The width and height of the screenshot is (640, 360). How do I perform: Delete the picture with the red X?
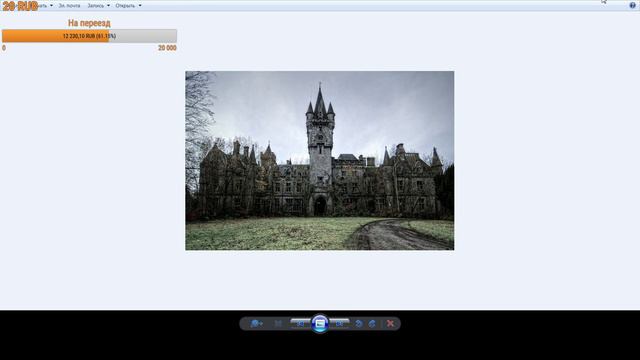tap(390, 324)
